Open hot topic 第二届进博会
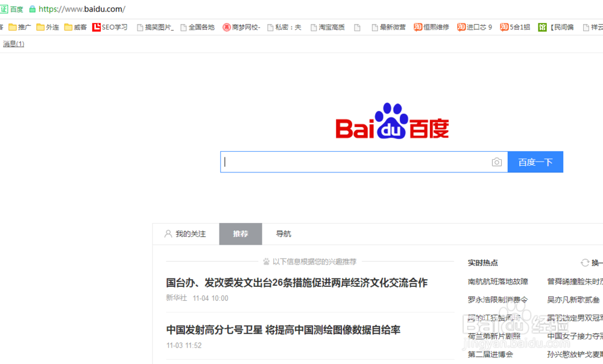Viewport: 603px width, 364px height. pyautogui.click(x=490, y=354)
